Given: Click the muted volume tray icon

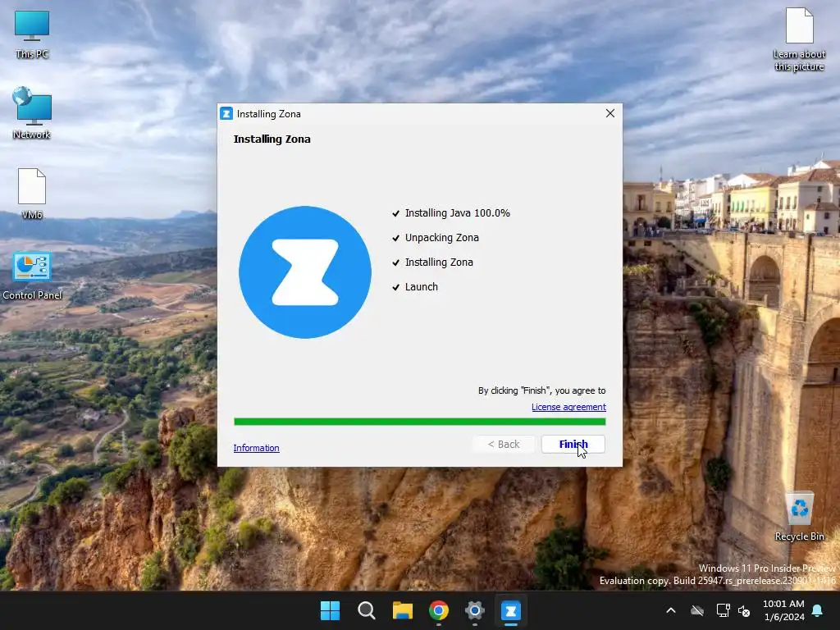Looking at the screenshot, I should point(744,610).
